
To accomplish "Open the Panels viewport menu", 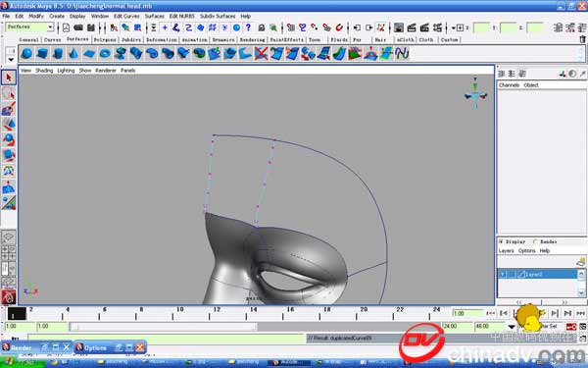I will click(127, 71).
